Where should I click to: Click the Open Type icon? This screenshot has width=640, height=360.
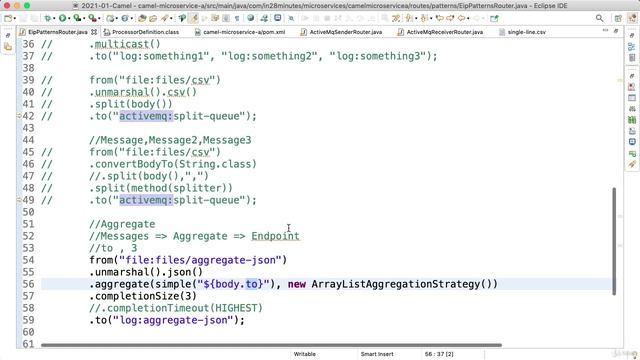coord(142,18)
